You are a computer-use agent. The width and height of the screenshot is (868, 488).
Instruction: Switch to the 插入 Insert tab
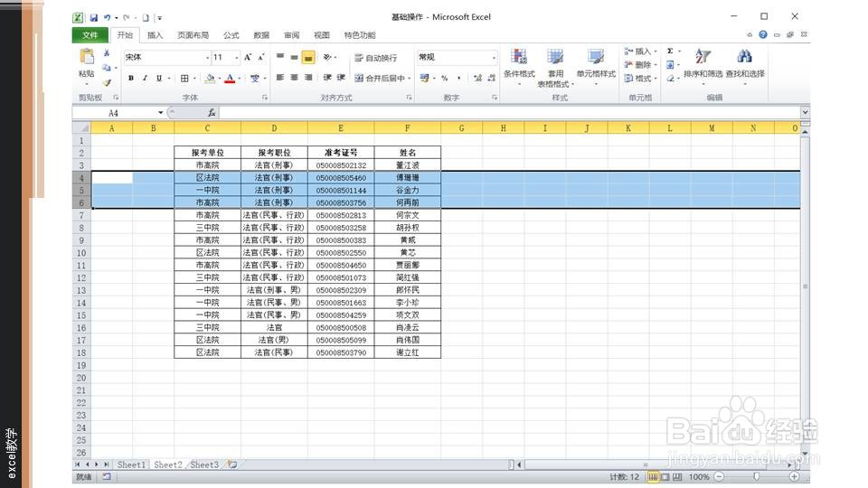155,35
